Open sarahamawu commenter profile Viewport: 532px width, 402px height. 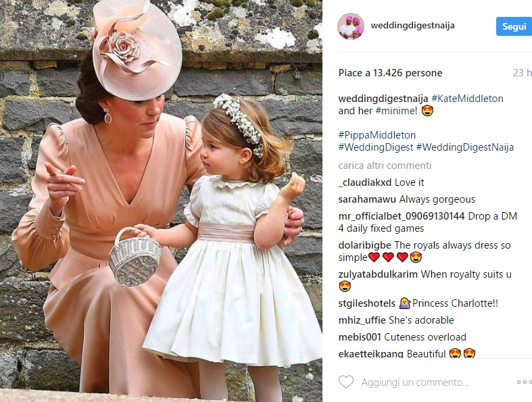coord(367,199)
